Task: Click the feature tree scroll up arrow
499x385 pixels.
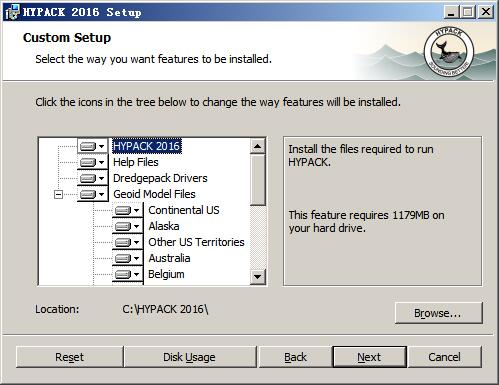Action: [258, 146]
